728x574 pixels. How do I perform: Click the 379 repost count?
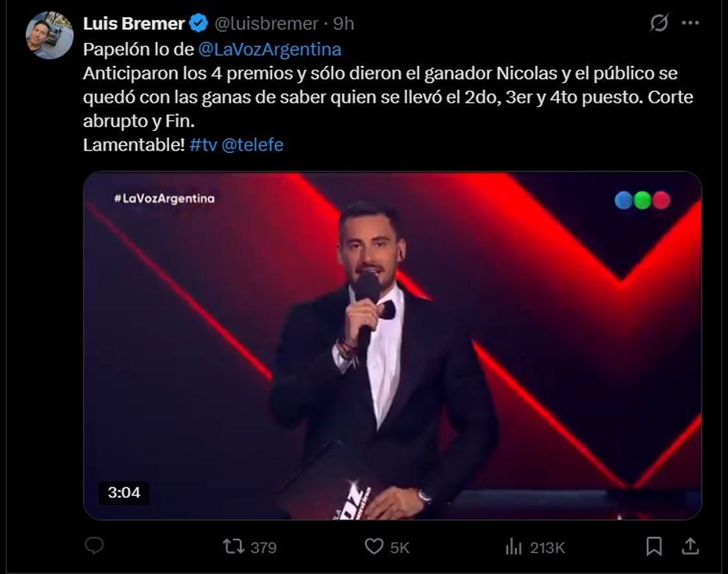(x=264, y=548)
